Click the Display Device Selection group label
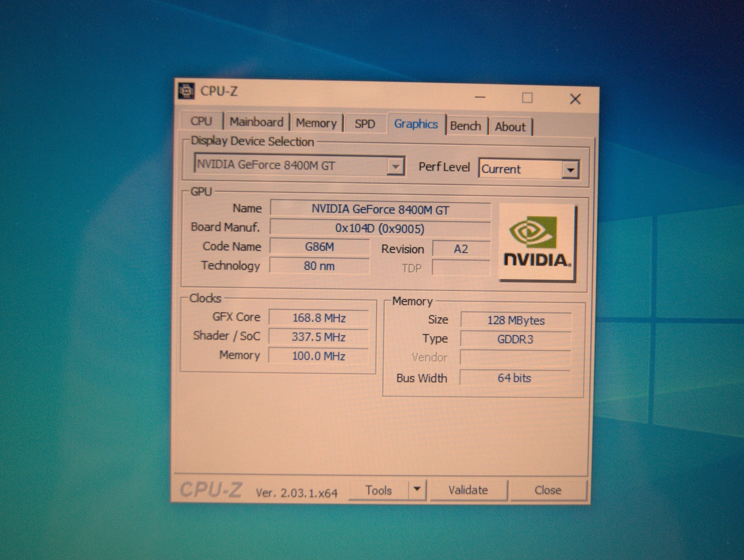 (x=252, y=141)
